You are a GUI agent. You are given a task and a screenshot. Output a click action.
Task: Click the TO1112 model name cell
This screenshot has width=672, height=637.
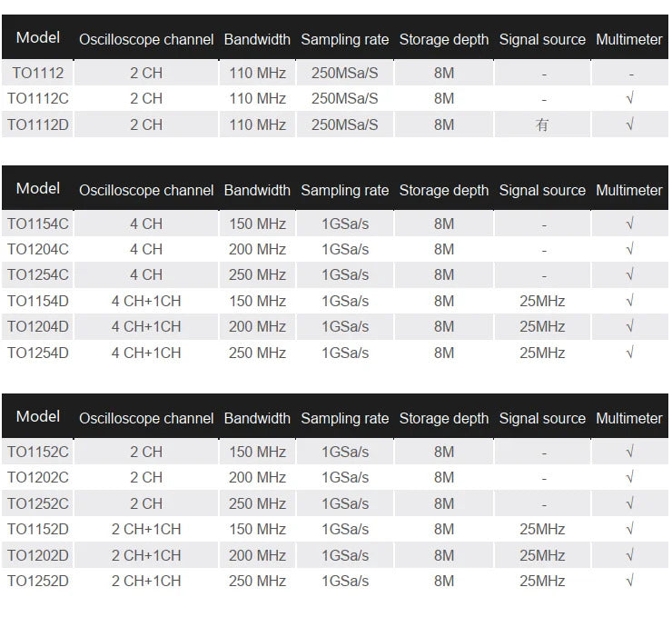point(36,73)
